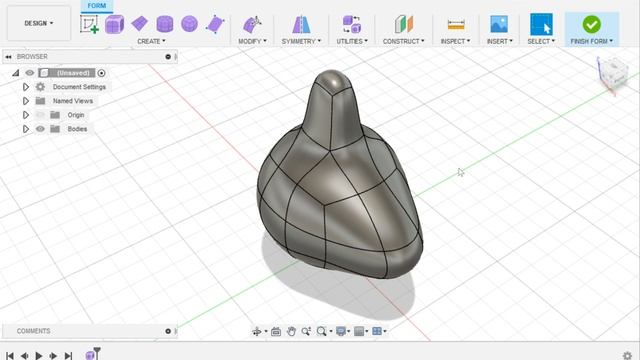This screenshot has height=360, width=640.
Task: Click the Select tool icon
Action: (541, 24)
